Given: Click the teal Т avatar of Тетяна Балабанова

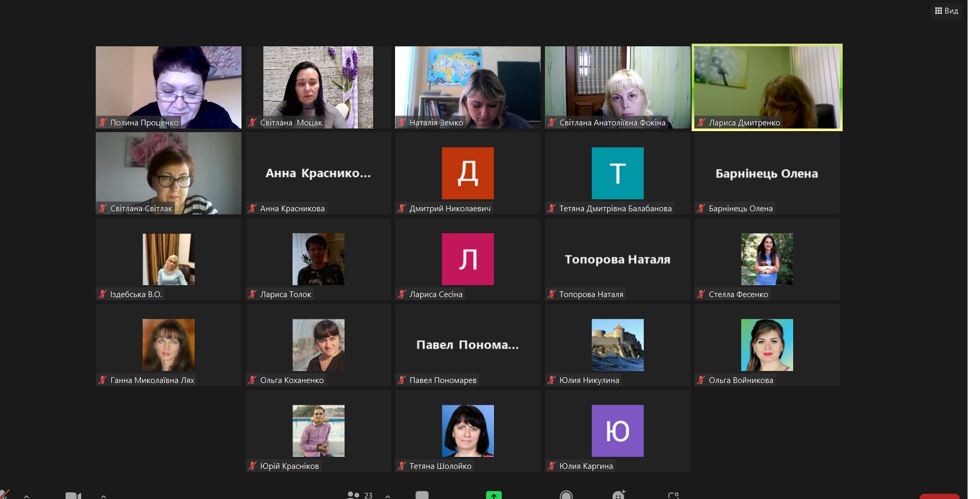Looking at the screenshot, I should [617, 173].
